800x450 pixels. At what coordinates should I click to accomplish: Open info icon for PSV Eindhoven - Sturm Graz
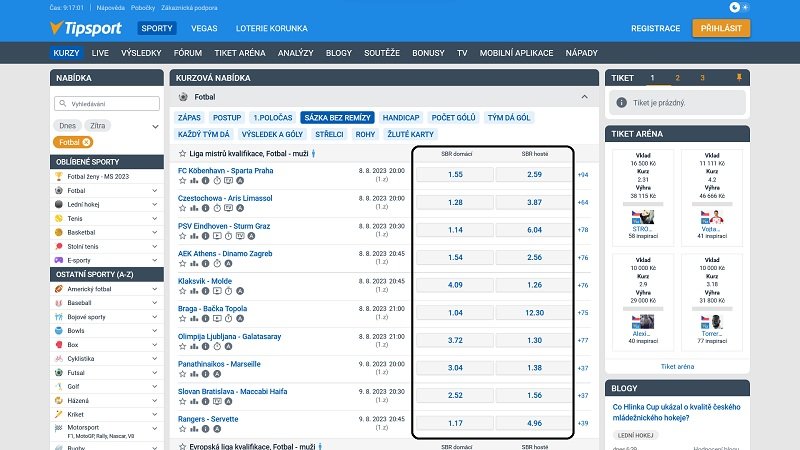tap(205, 236)
